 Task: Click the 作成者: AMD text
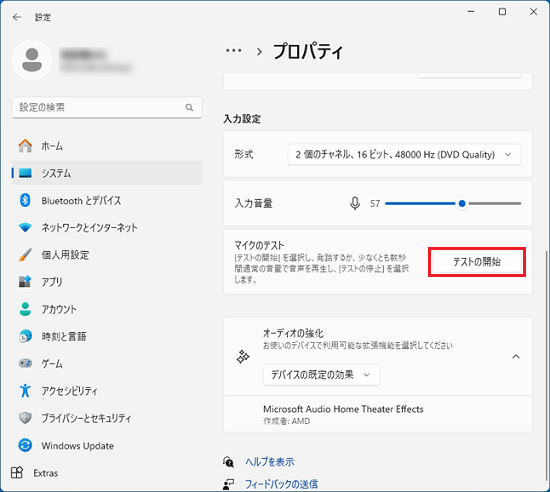click(x=287, y=421)
